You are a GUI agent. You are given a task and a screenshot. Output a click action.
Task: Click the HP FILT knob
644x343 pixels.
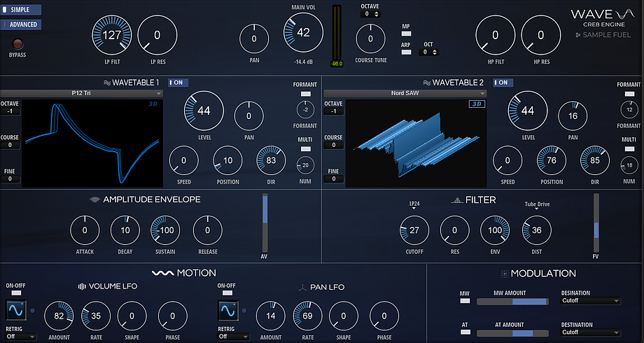click(x=496, y=35)
